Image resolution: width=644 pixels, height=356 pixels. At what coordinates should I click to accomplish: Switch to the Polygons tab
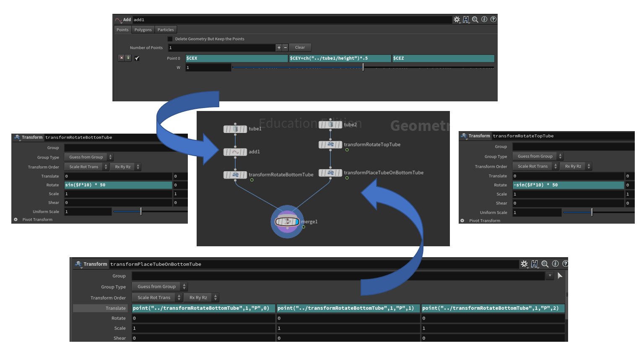pyautogui.click(x=143, y=30)
